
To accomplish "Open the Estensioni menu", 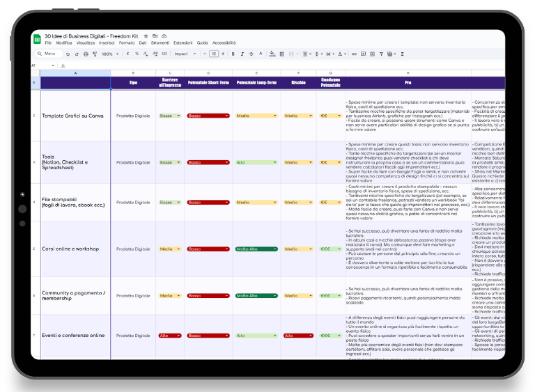I will coord(183,43).
